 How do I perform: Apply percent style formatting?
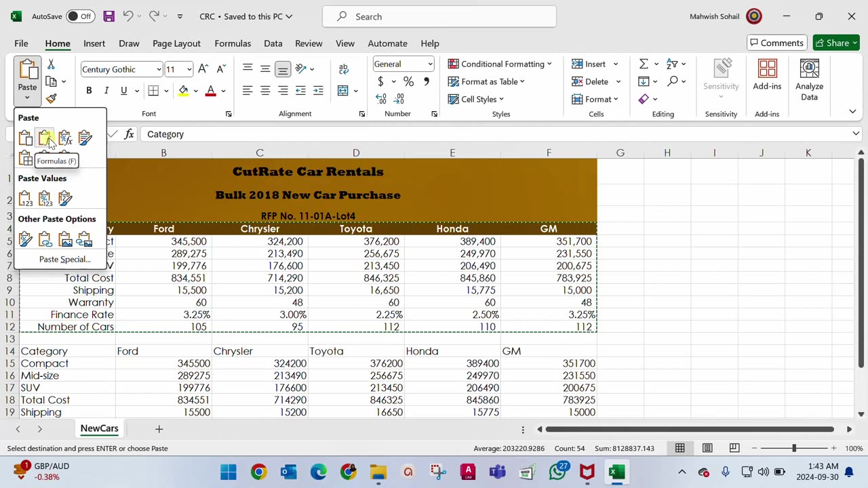[x=408, y=81]
